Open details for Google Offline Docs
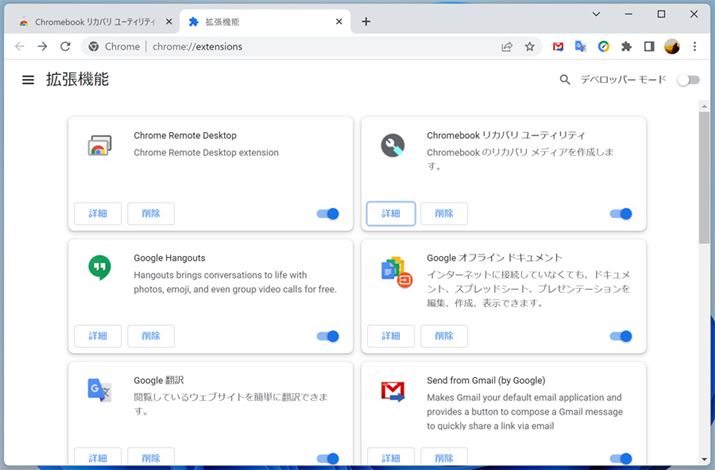Viewport: 715px width, 470px height. point(390,336)
